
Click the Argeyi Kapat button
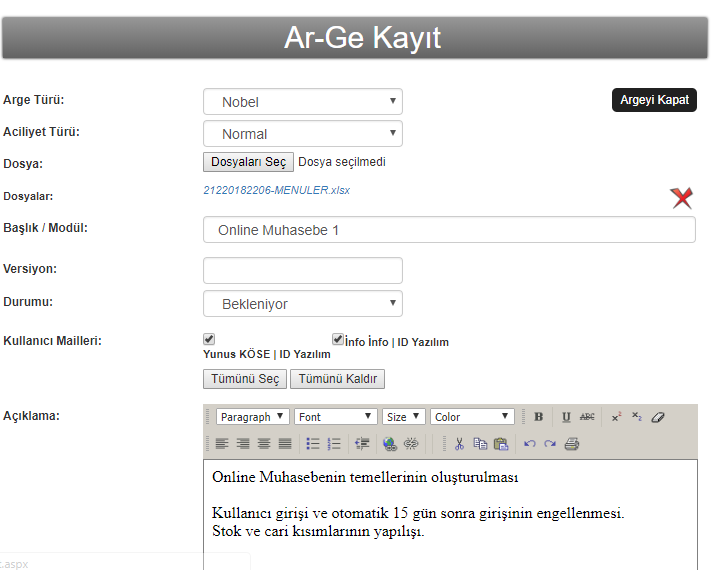[x=654, y=100]
